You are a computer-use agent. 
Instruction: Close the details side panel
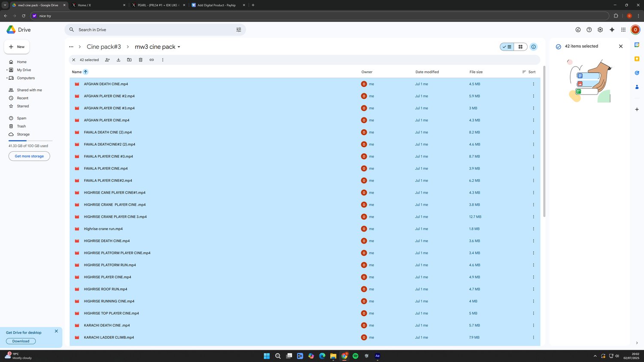620,46
